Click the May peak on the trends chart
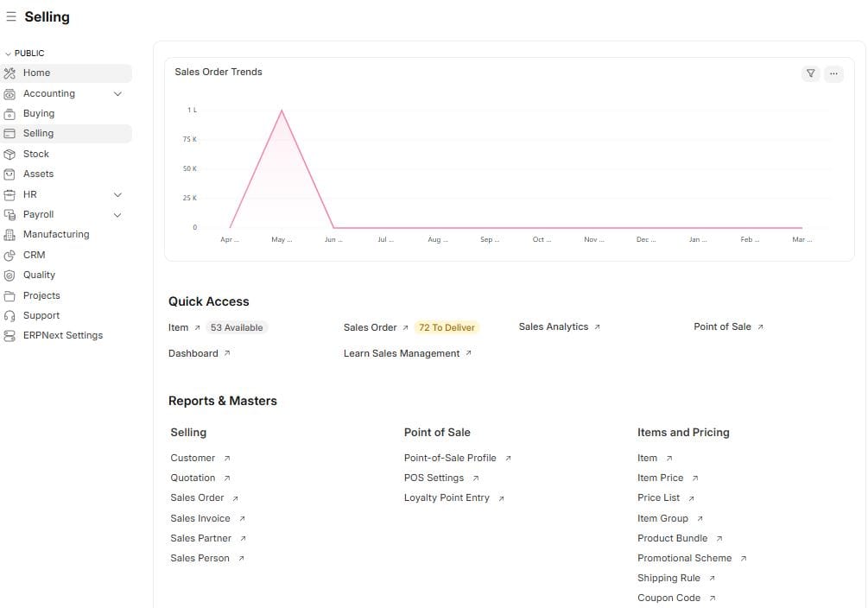 coord(282,111)
